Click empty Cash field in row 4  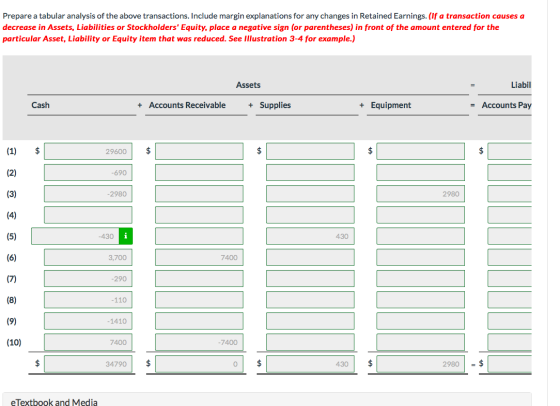pyautogui.click(x=88, y=215)
